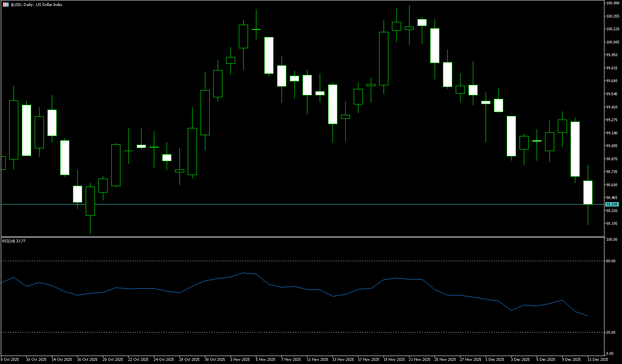This screenshot has width=622, height=364.
Task: Select the tall bullish candle on 19 Nov
Action: [x=384, y=59]
